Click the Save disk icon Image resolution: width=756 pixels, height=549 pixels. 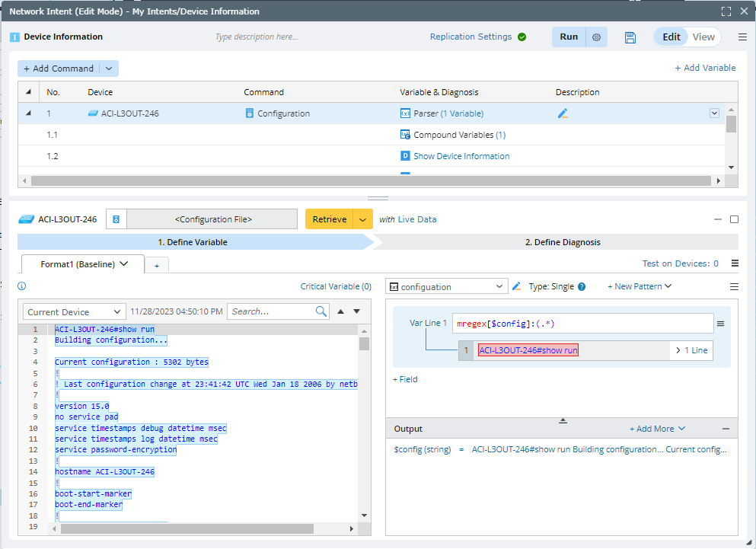(630, 37)
